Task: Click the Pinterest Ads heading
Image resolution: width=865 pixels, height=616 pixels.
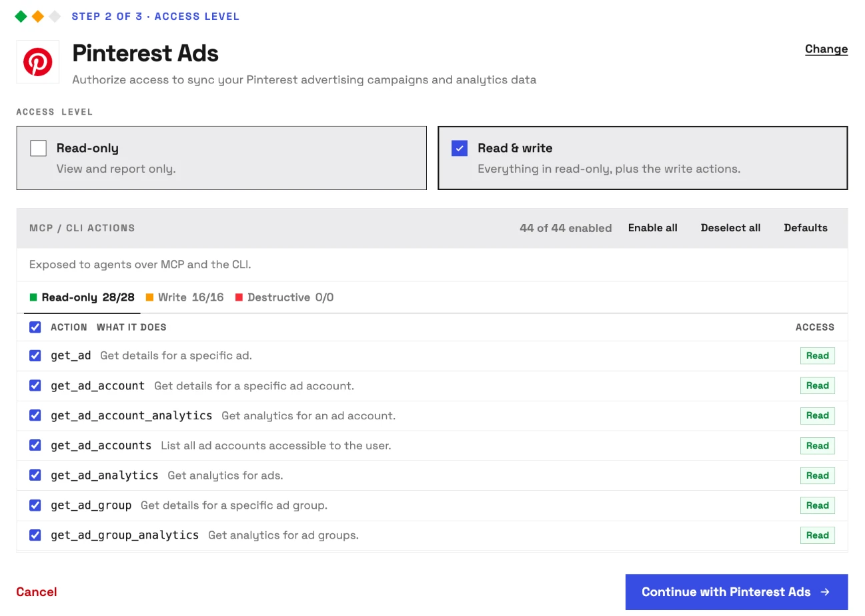Action: coord(145,53)
